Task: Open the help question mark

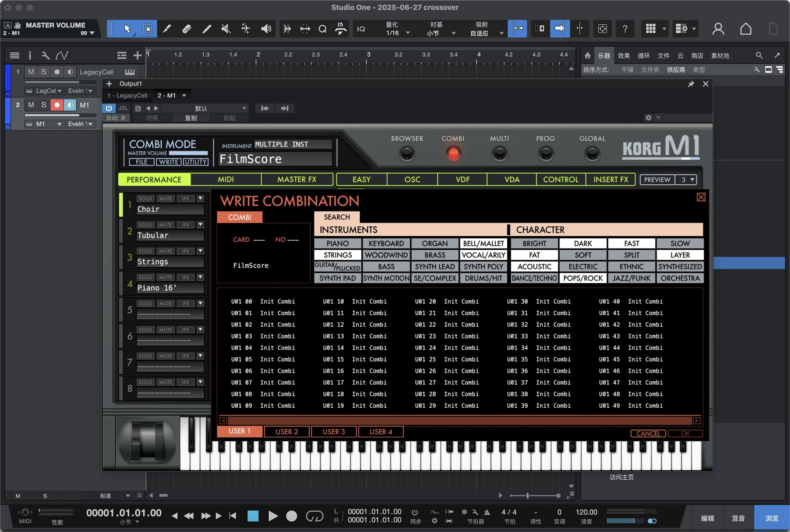Action: pyautogui.click(x=625, y=28)
